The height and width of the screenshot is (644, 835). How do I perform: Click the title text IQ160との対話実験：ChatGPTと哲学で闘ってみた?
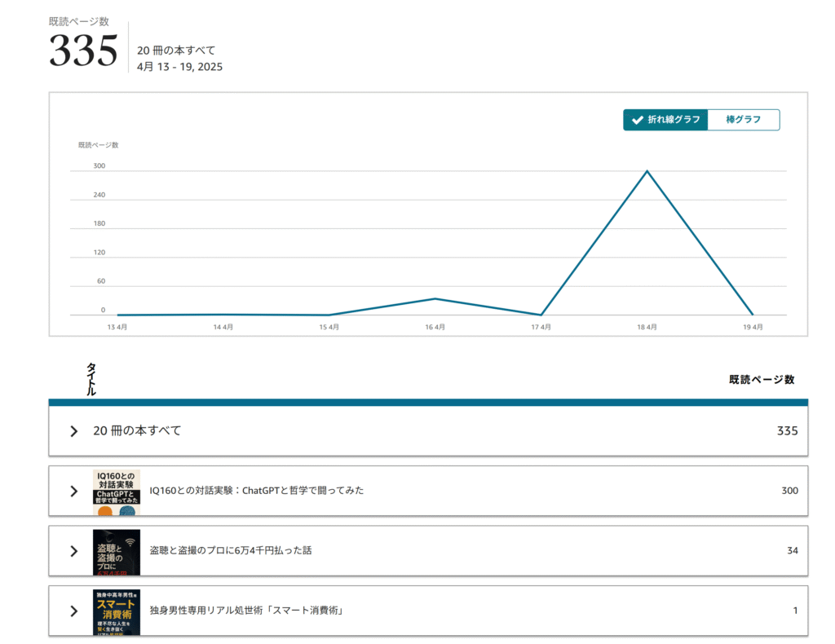pyautogui.click(x=257, y=491)
